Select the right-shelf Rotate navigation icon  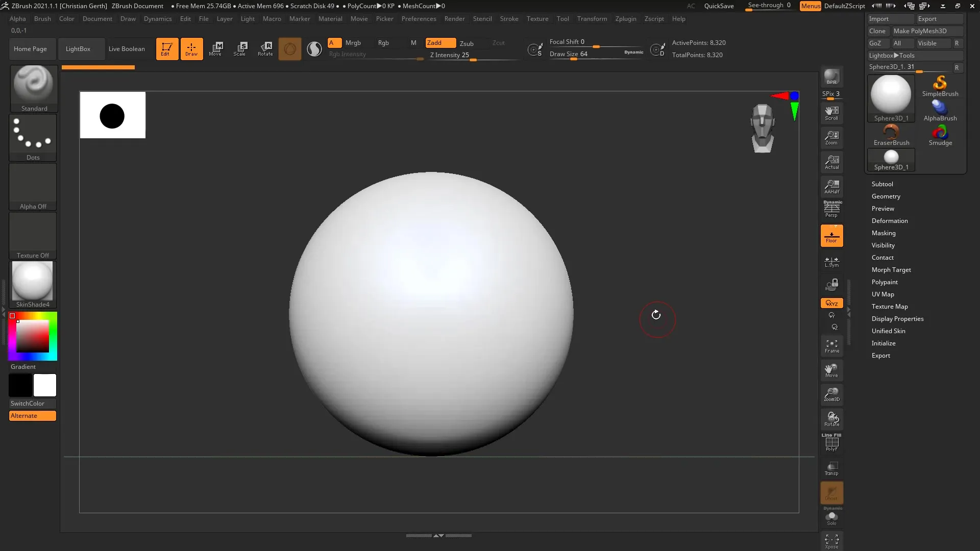(x=831, y=419)
